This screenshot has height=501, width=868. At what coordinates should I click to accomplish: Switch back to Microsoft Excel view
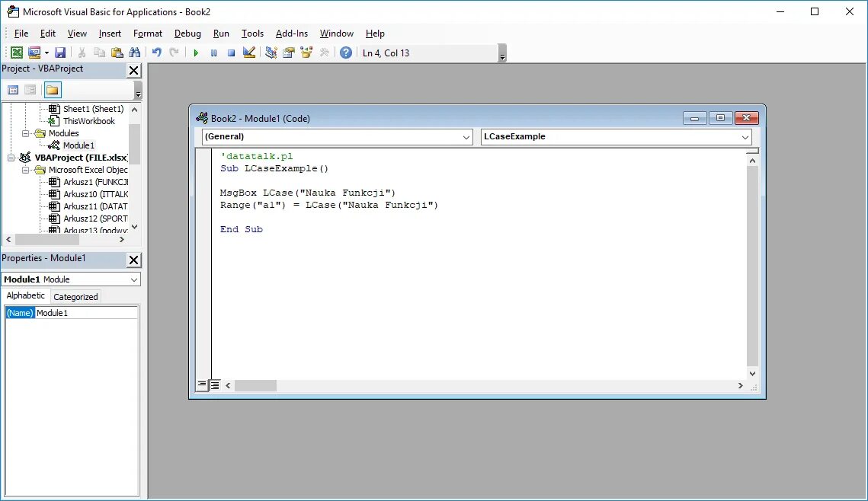coord(17,53)
